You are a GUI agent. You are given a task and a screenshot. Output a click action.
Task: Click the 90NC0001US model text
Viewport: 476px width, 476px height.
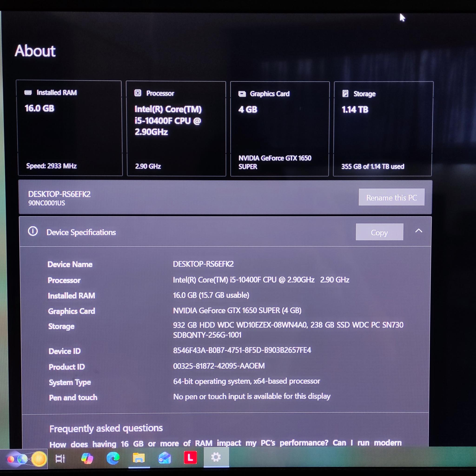click(x=46, y=203)
